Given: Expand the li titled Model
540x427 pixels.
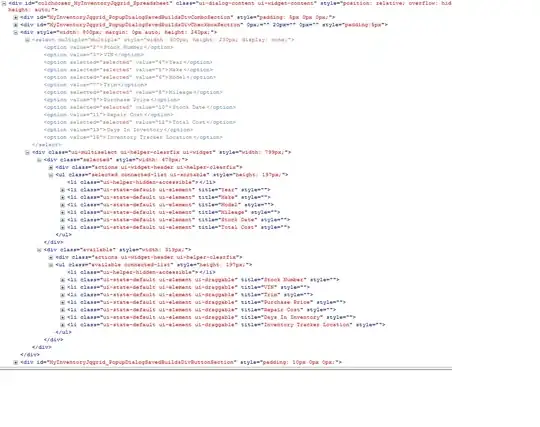Looking at the screenshot, I should tap(62, 205).
